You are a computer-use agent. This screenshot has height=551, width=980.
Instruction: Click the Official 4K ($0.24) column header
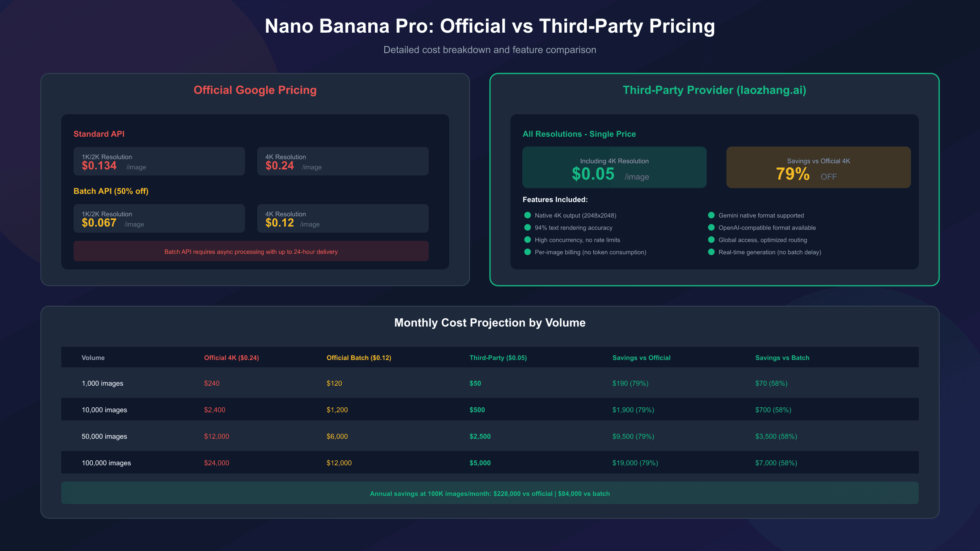232,358
